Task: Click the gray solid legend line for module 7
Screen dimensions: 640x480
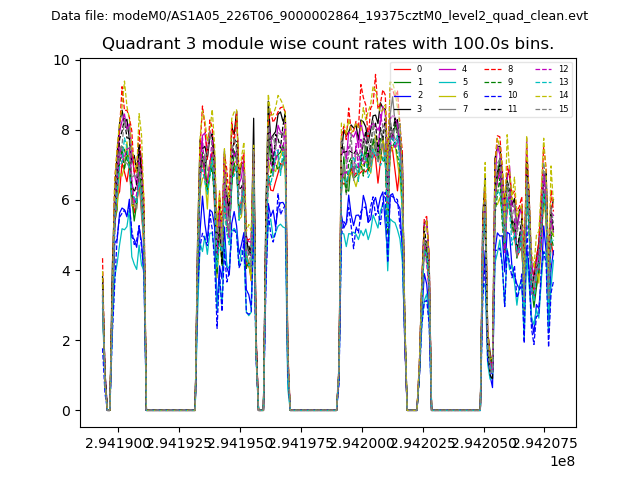Action: pos(444,108)
